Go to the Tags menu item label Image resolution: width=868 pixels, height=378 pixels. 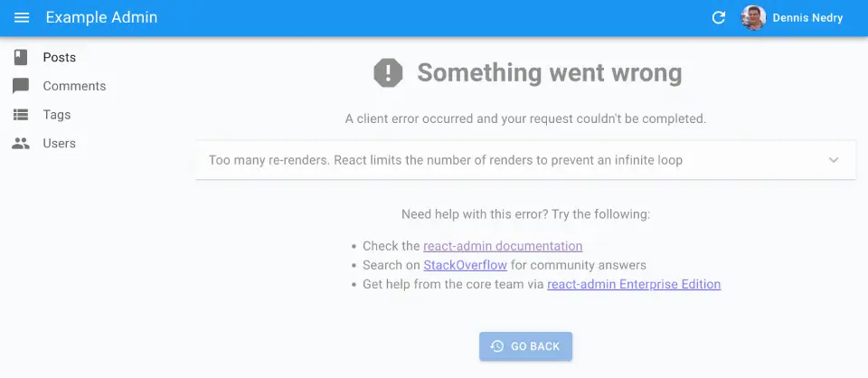[56, 115]
